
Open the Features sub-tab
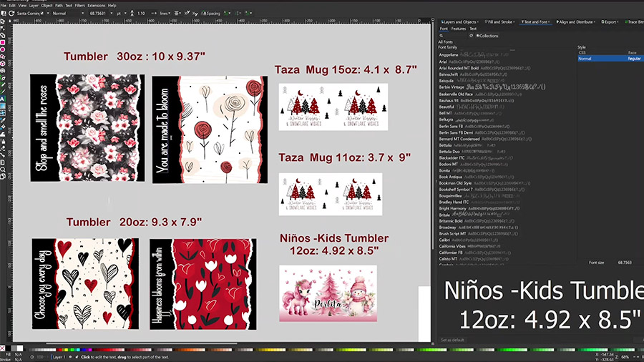point(459,29)
